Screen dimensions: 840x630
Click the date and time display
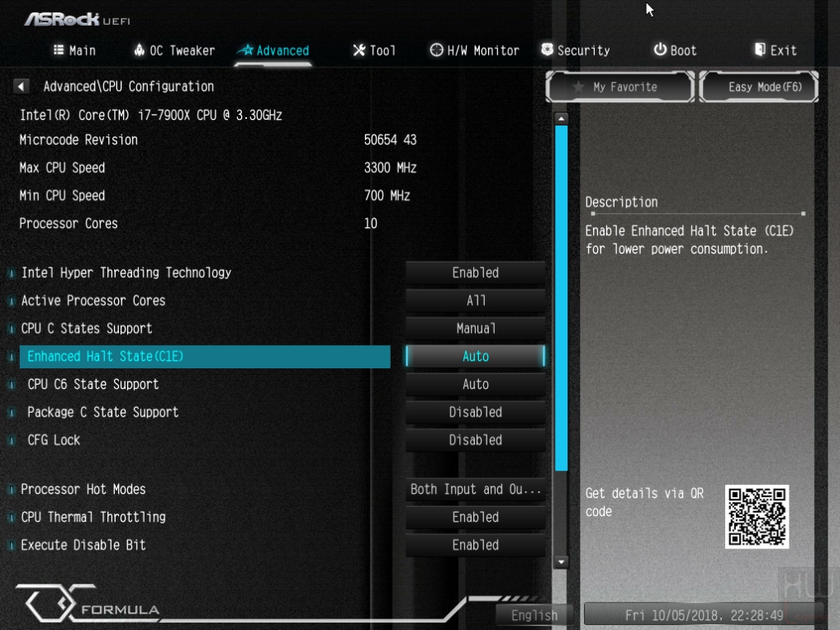click(x=704, y=615)
